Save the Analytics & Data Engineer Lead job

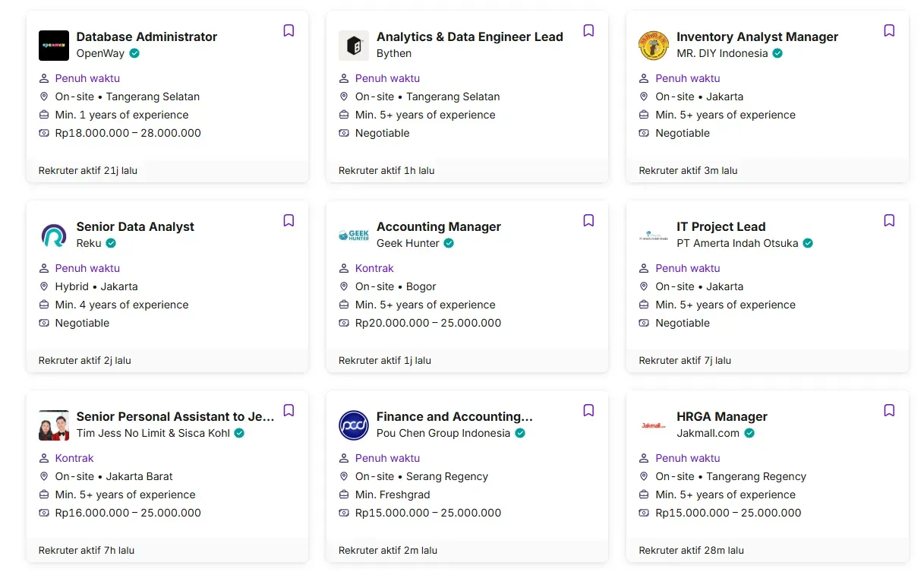(588, 30)
